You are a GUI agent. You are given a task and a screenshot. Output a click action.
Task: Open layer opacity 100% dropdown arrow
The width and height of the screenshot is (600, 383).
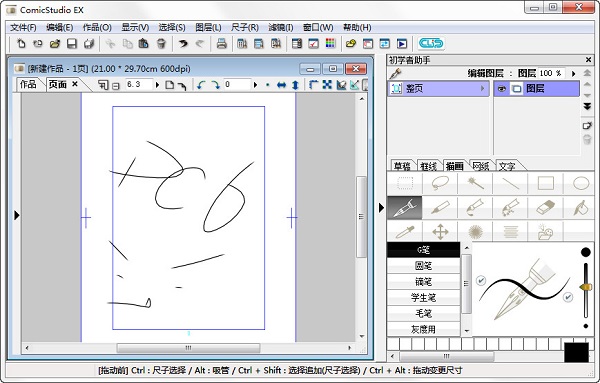(573, 73)
